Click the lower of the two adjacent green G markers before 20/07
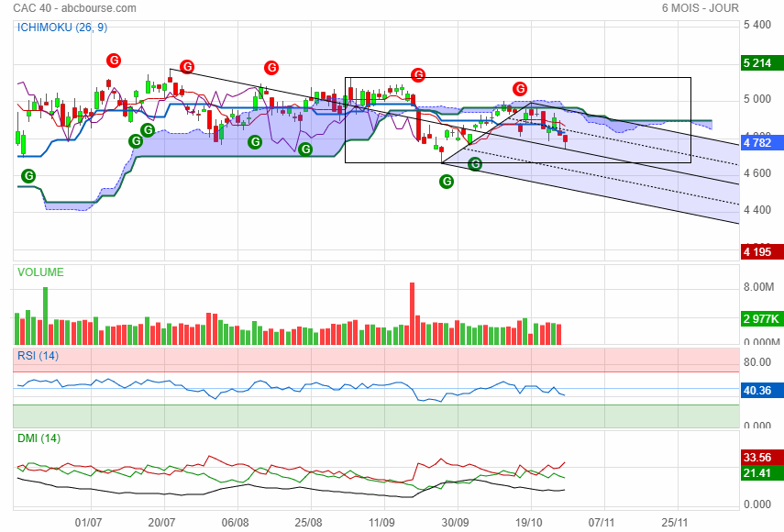This screenshot has height=532, width=784. [136, 141]
